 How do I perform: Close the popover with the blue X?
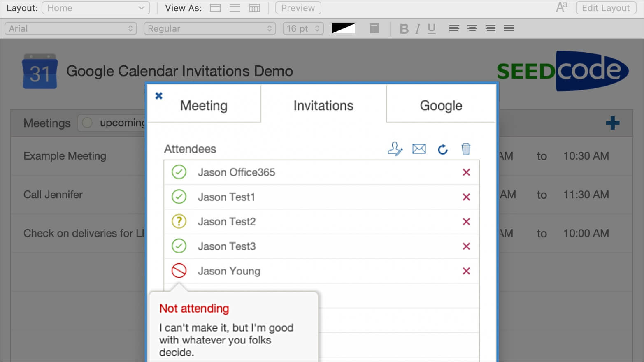[159, 96]
